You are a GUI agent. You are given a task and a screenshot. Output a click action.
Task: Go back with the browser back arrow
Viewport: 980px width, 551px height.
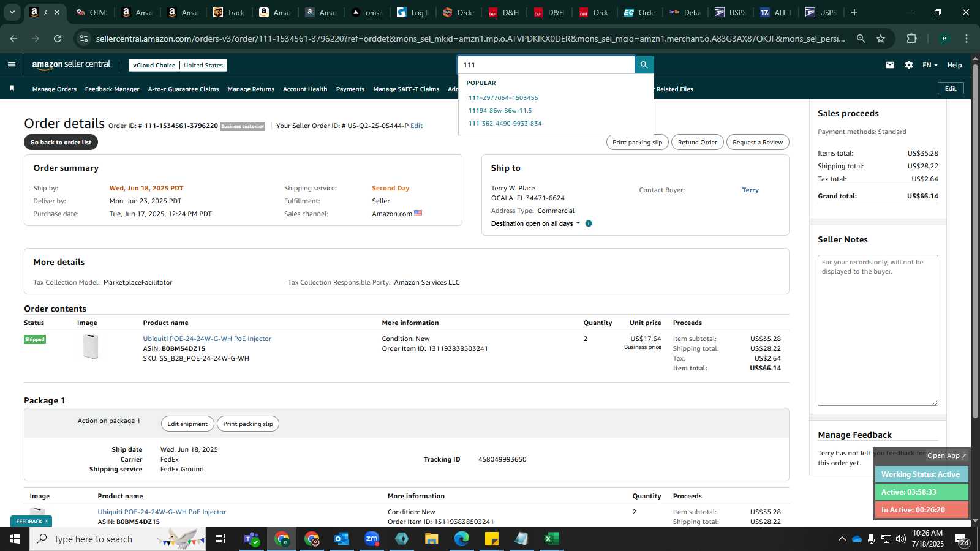click(13, 39)
